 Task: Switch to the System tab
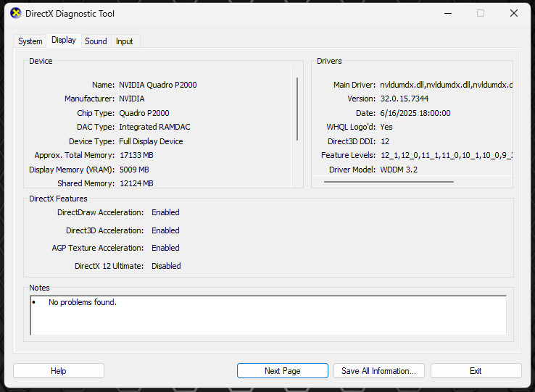point(30,41)
